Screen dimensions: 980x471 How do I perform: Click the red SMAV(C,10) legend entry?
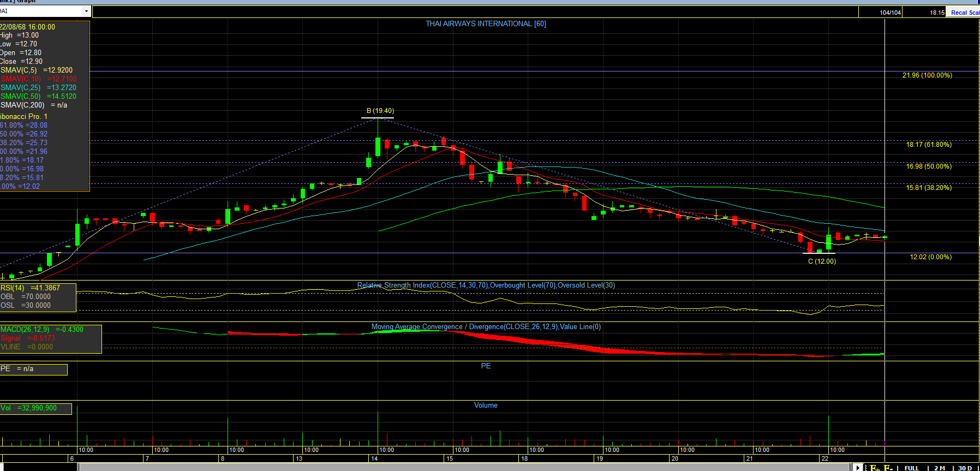click(x=39, y=79)
